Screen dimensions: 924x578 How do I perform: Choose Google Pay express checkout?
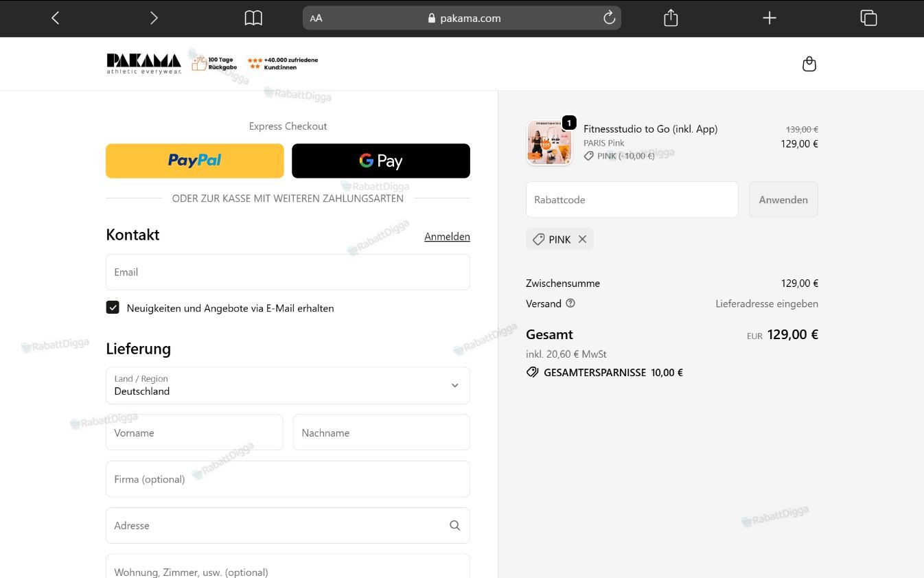[x=381, y=161]
